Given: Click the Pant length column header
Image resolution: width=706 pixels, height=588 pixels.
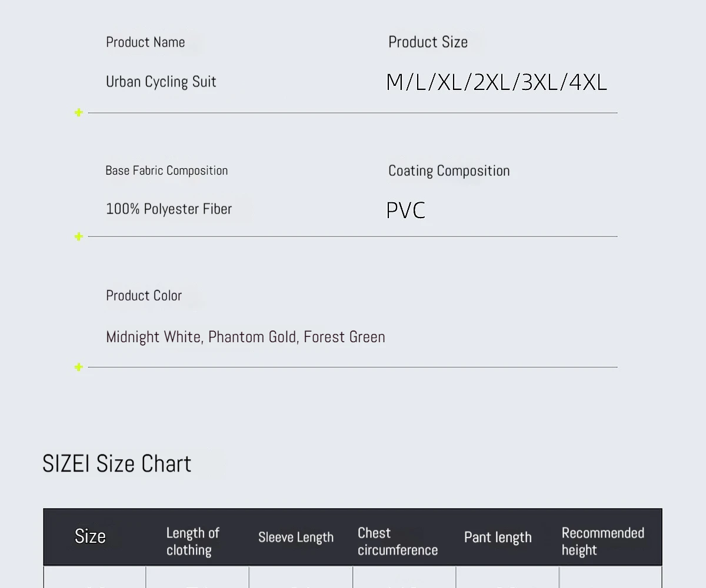Looking at the screenshot, I should [x=498, y=537].
